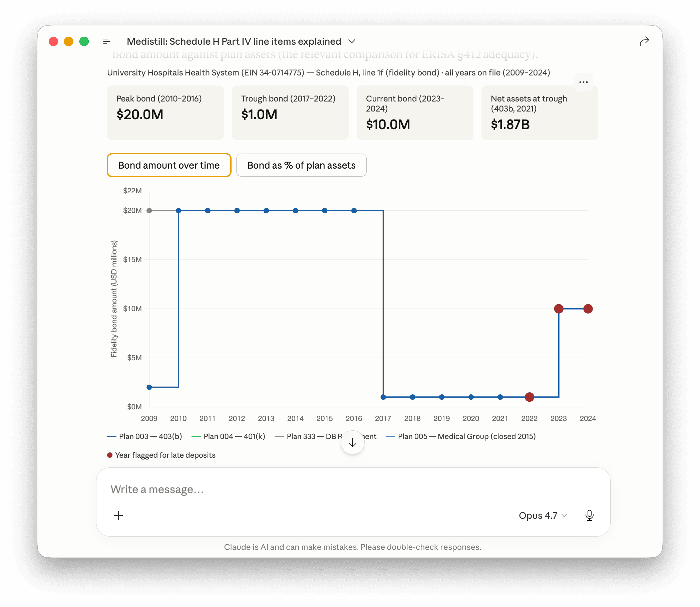
Task: Focus the Write a message input field
Action: (x=353, y=489)
